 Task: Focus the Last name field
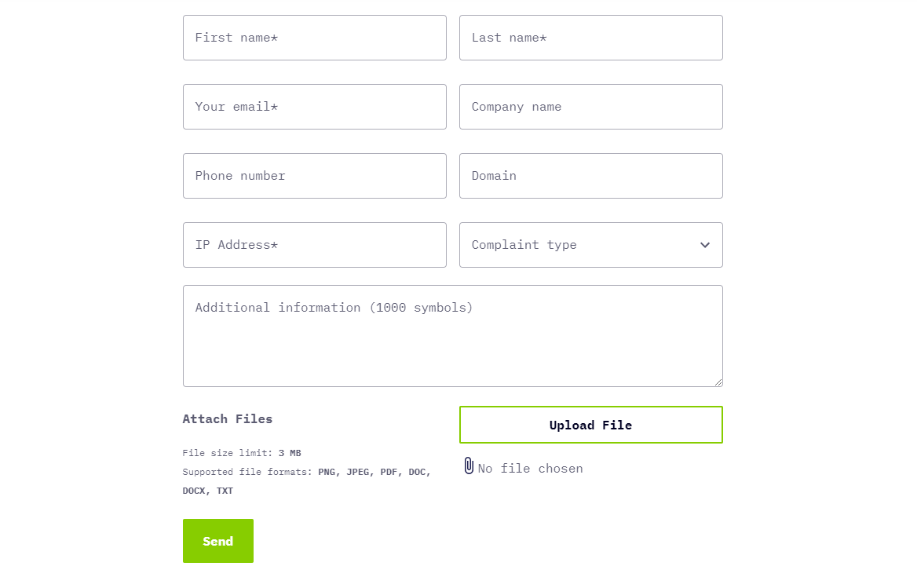pyautogui.click(x=590, y=38)
